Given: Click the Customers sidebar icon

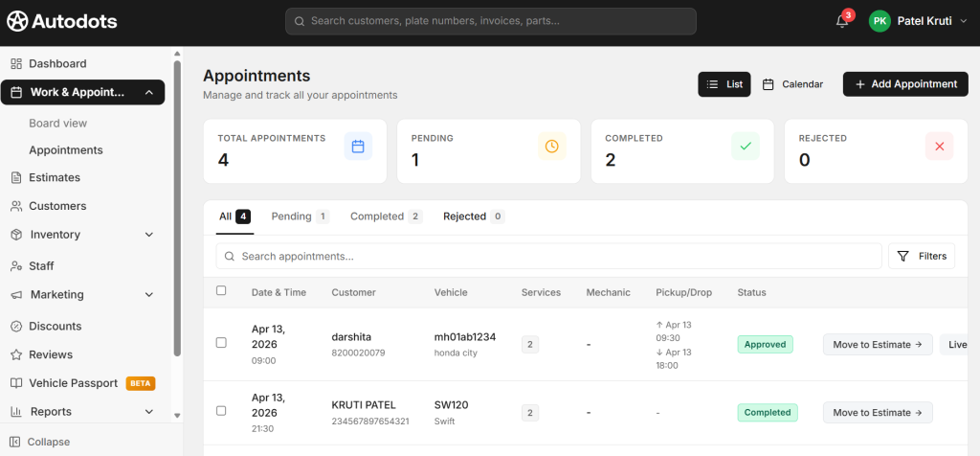Looking at the screenshot, I should (16, 206).
